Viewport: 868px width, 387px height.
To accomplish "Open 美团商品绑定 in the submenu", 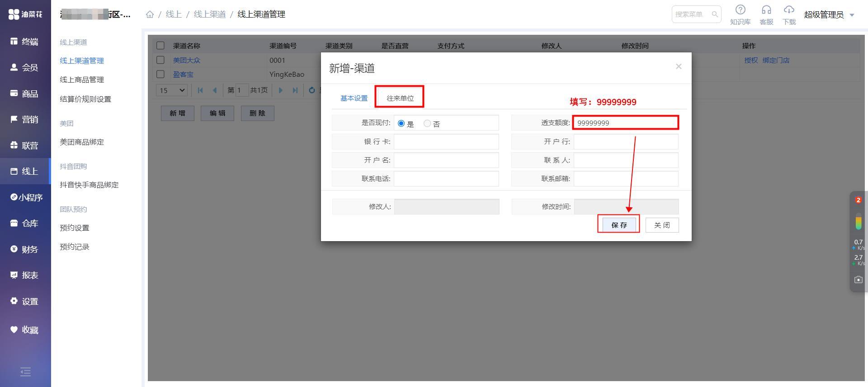I will (82, 142).
